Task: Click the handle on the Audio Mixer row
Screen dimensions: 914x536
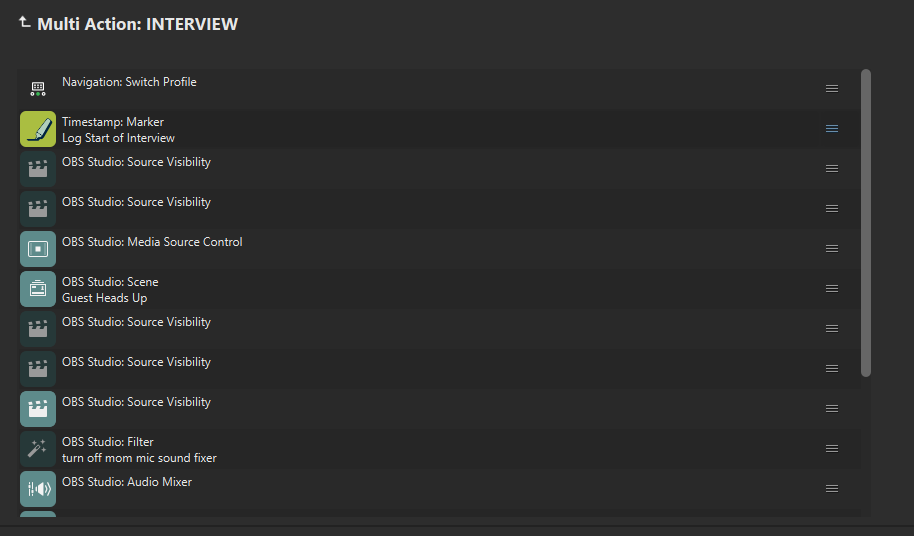Action: (831, 489)
